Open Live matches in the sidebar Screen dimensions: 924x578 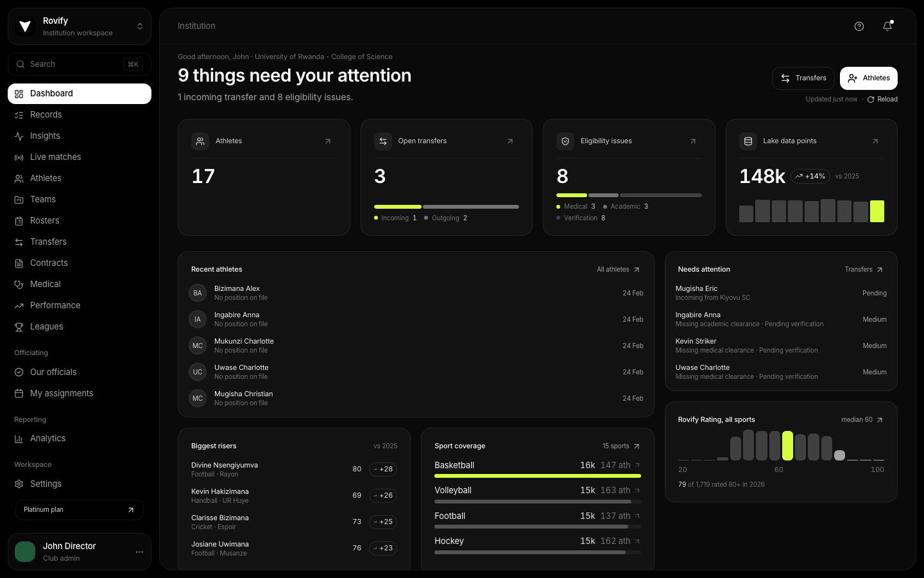point(80,157)
